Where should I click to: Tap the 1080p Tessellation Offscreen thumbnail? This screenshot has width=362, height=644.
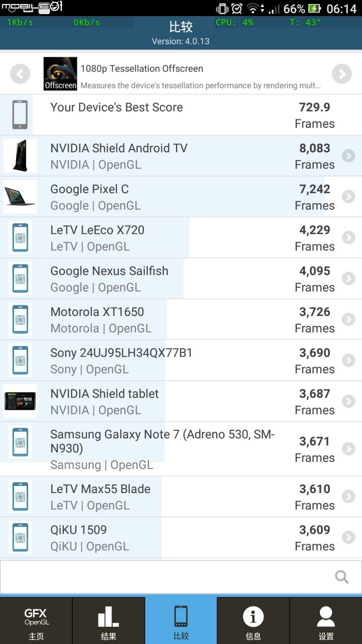pos(60,74)
